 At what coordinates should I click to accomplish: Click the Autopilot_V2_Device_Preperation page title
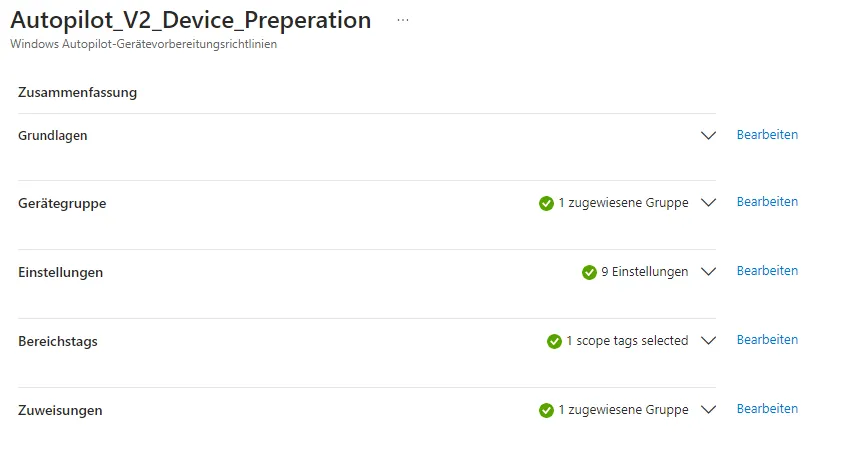click(x=190, y=20)
